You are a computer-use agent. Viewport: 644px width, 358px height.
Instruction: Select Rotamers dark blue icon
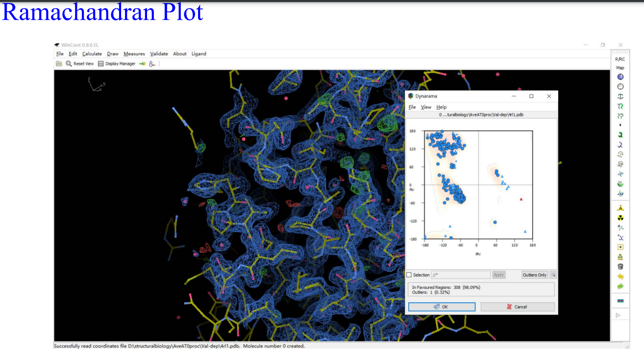point(620,145)
